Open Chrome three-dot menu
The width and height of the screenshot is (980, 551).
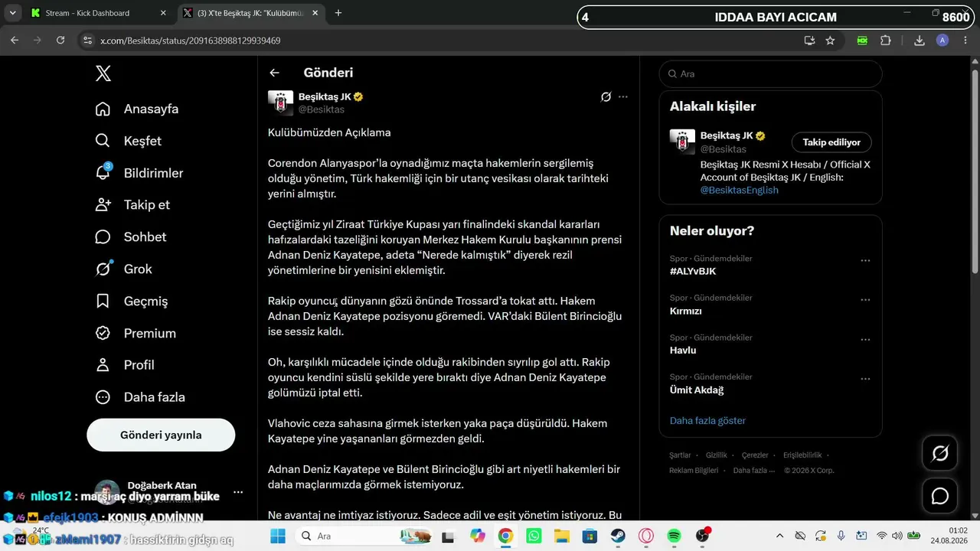(x=965, y=41)
